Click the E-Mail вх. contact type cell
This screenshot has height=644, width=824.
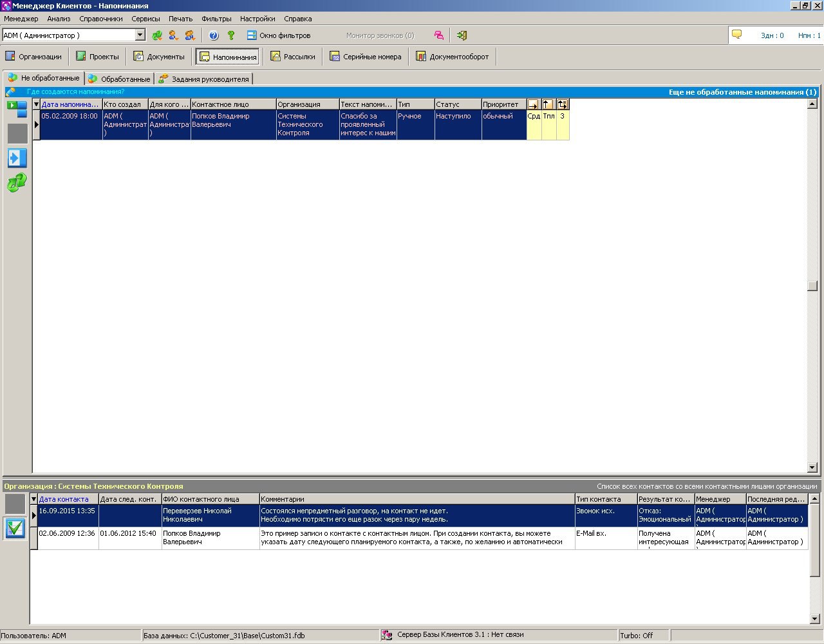[605, 538]
